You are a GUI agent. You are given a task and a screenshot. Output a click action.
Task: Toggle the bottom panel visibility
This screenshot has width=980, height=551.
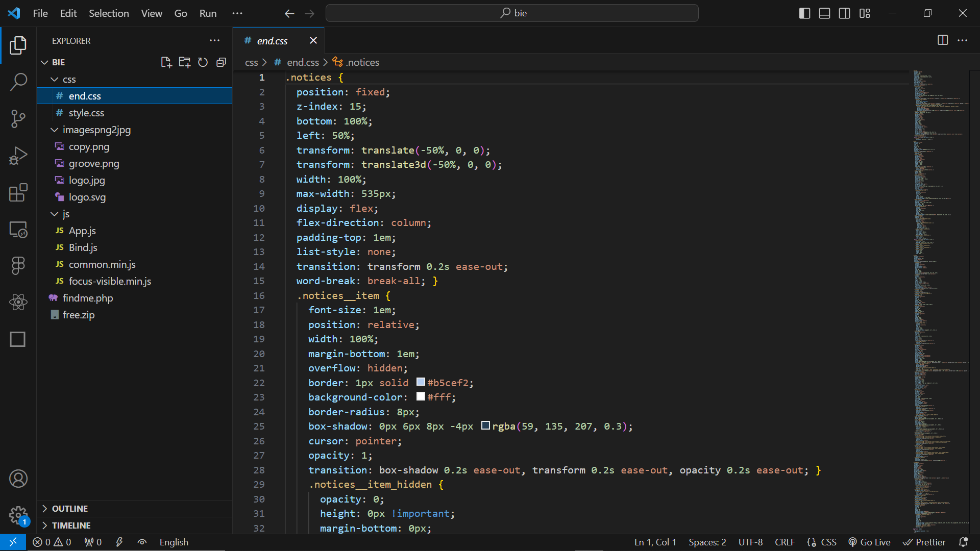[824, 13]
